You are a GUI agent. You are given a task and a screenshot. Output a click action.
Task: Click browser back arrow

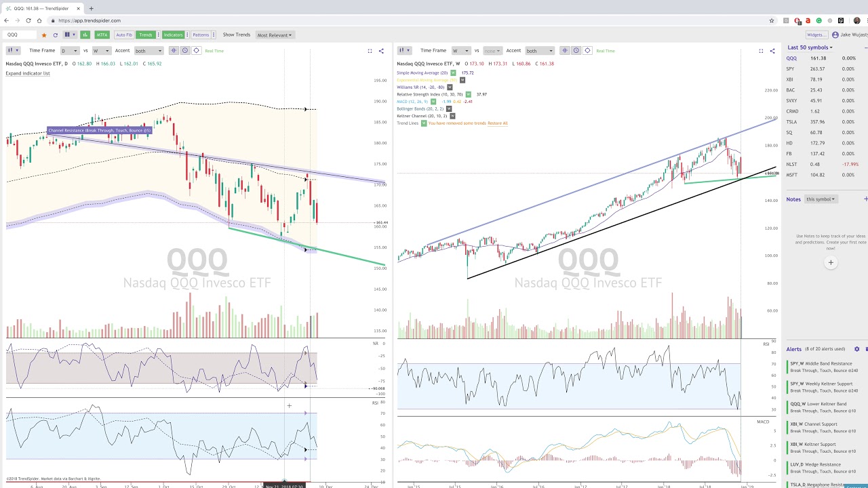[7, 20]
